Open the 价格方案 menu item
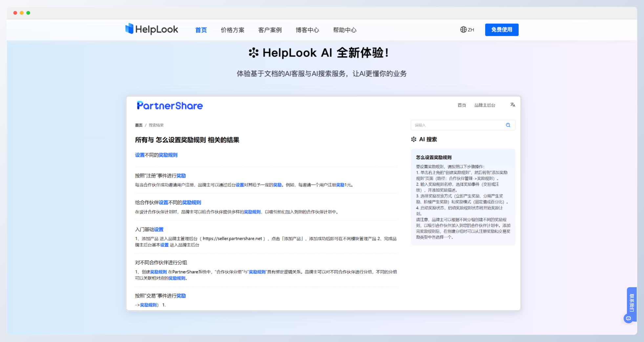 coord(232,30)
